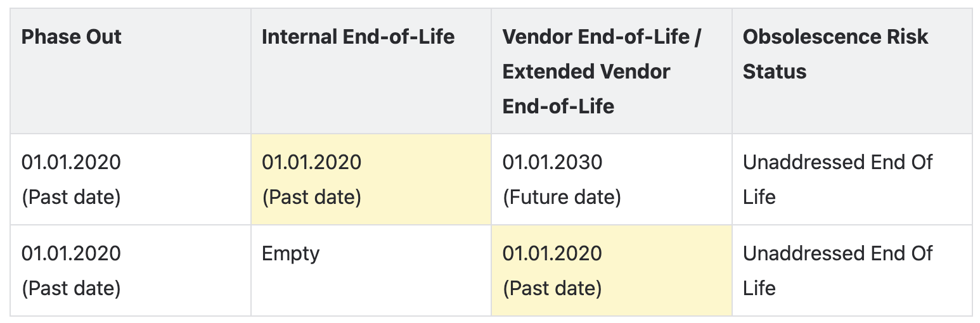Screen dimensions: 980x323
Task: Click highlighted Vendor End-of-Life 01.01.2020 cell
Action: pyautogui.click(x=612, y=270)
